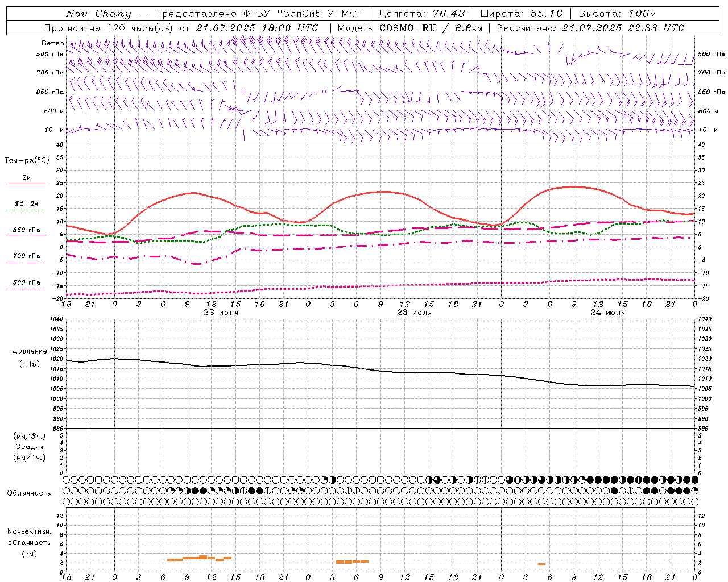Screen dimensions: 728x582
Task: Click the '23 июля' date label
Action: pos(415,313)
